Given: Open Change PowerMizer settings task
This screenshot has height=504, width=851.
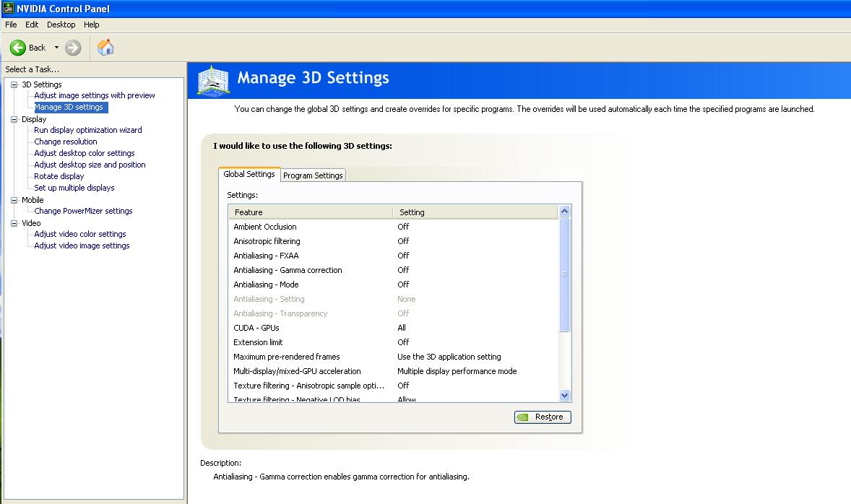Looking at the screenshot, I should coord(83,211).
